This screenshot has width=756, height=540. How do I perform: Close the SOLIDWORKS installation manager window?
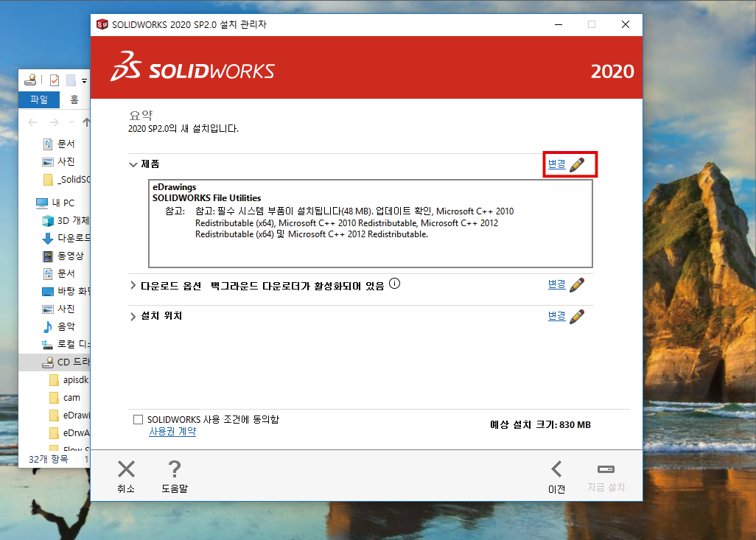pyautogui.click(x=626, y=24)
